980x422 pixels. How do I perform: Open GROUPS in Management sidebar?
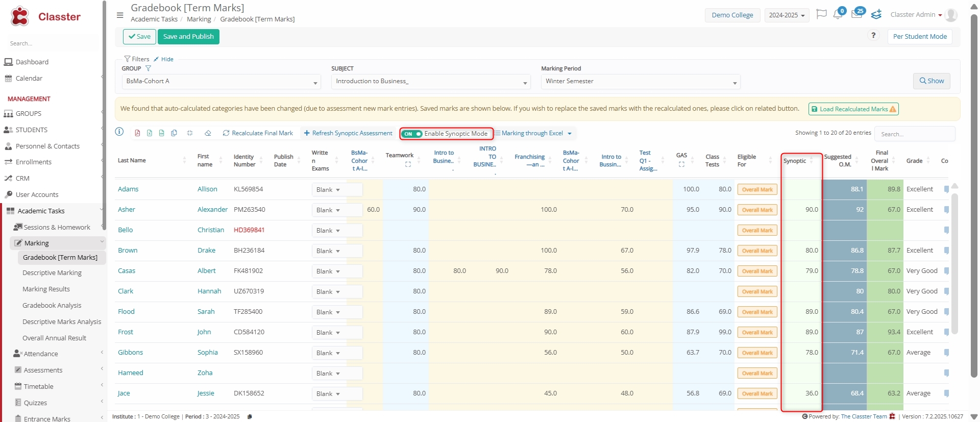(x=28, y=113)
